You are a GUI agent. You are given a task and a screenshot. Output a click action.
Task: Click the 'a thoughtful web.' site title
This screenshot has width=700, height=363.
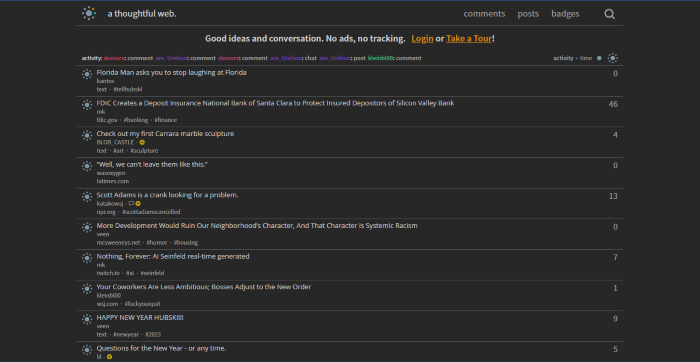pyautogui.click(x=142, y=14)
